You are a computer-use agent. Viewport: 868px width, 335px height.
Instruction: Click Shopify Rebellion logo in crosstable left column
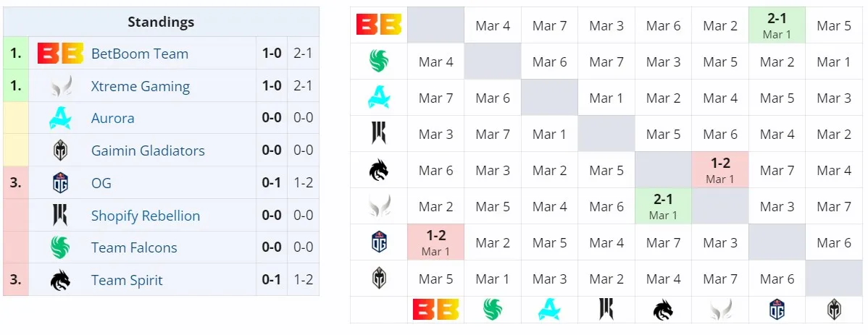[x=379, y=133]
